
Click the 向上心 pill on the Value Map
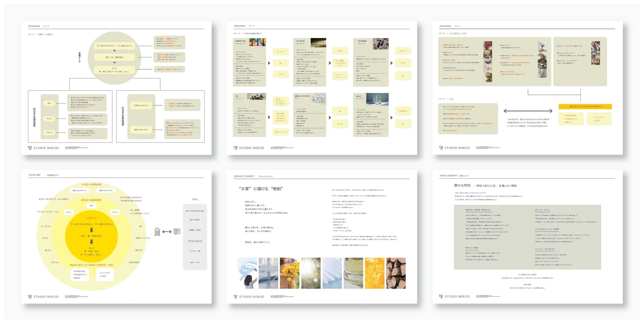69,212
